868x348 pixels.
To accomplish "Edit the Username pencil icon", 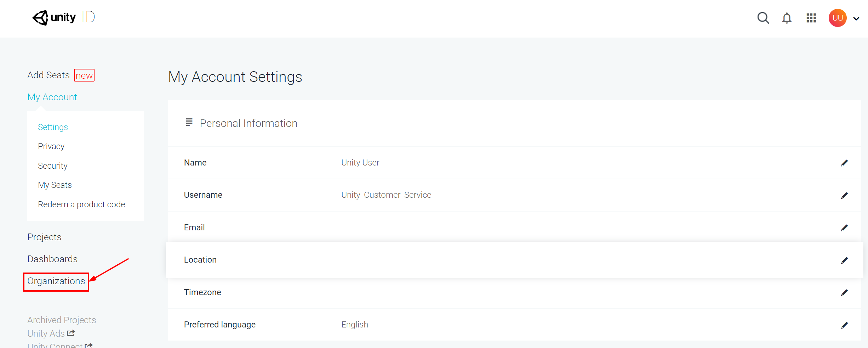I will point(844,196).
